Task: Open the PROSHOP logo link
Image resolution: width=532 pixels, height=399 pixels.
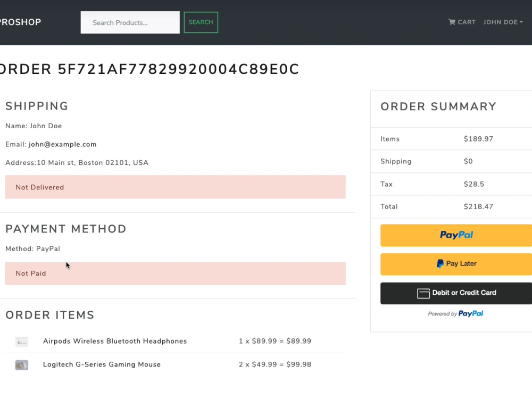Action: [x=20, y=22]
